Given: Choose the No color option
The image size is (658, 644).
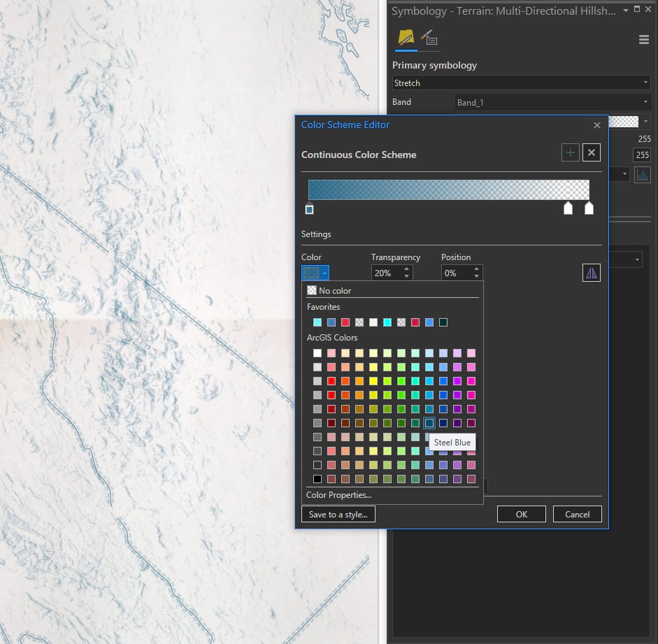Looking at the screenshot, I should (329, 290).
